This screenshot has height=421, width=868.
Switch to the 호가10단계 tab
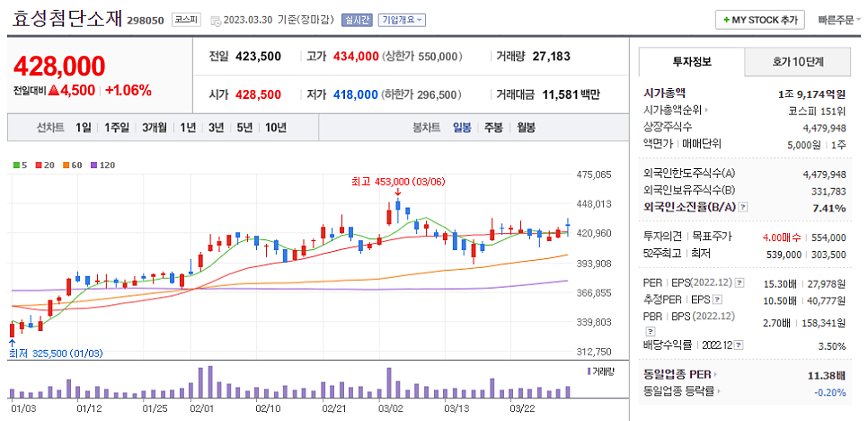798,61
